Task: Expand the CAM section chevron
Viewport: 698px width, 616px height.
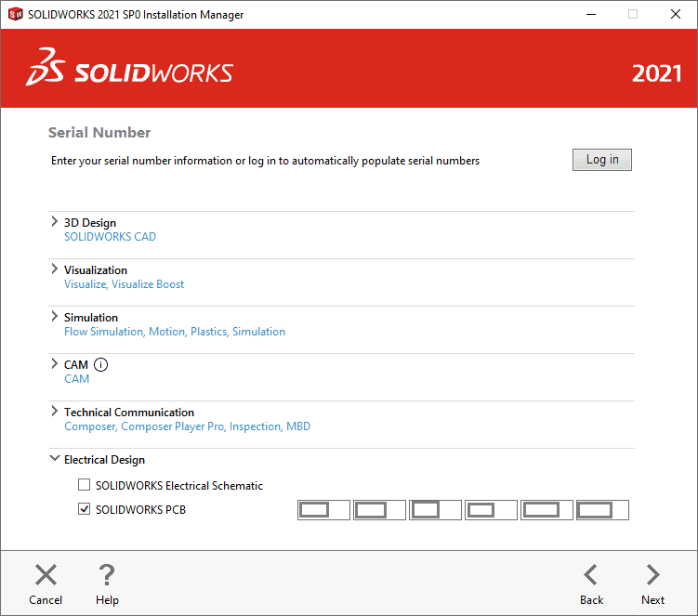Action: (x=54, y=363)
